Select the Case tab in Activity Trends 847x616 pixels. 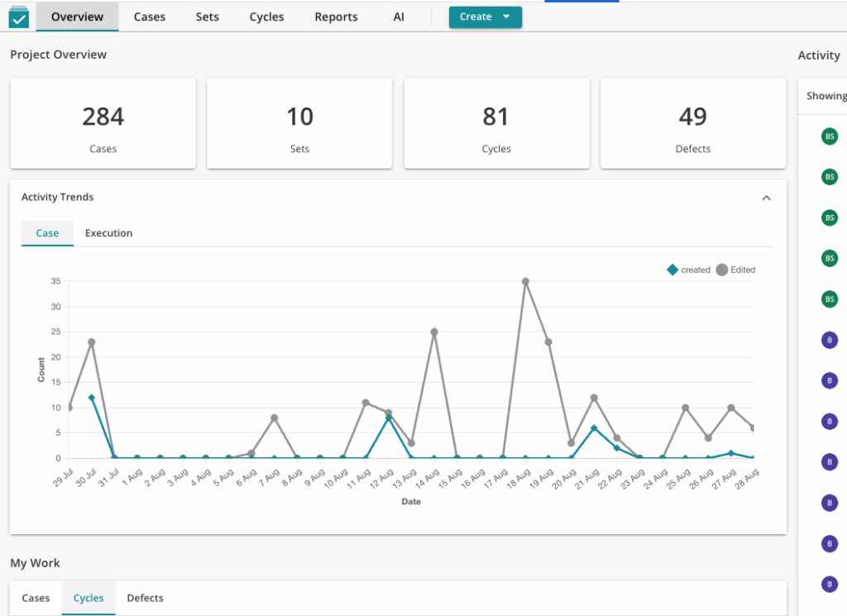click(47, 233)
